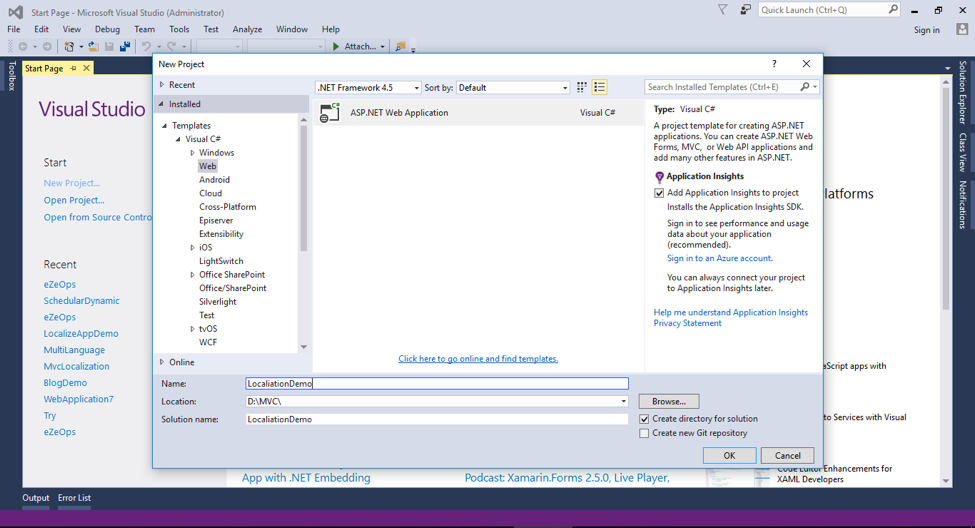This screenshot has height=528, width=975.
Task: Click the help question mark in dialog
Action: (774, 64)
